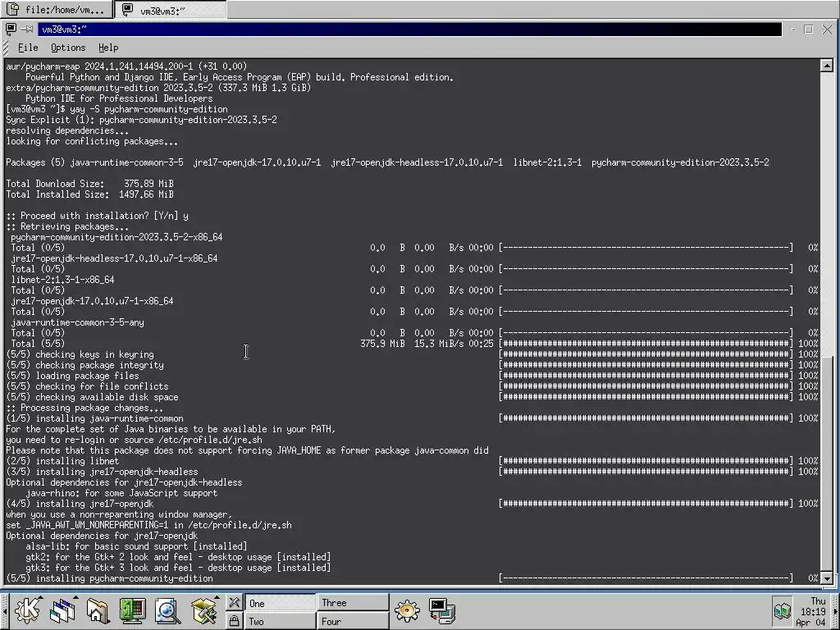
Task: Click the lock session padlock icon
Action: tap(234, 621)
